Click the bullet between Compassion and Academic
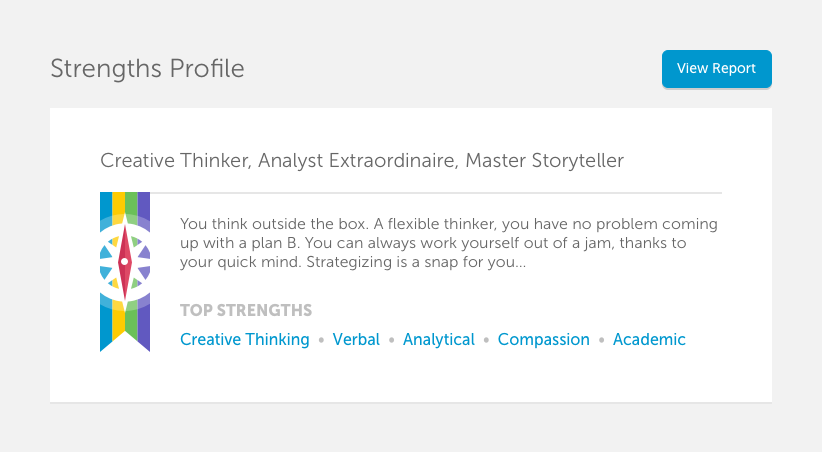 (x=601, y=340)
